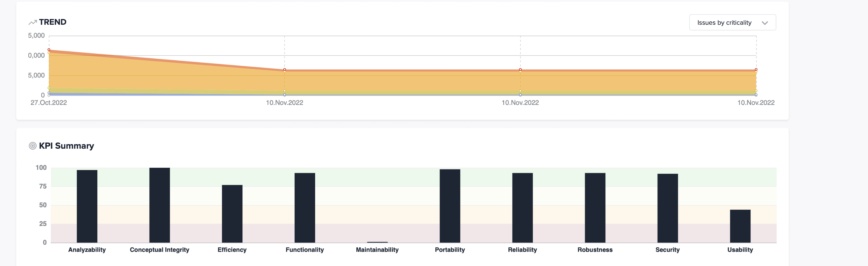Viewport: 868px width, 266px height.
Task: Click the first 10.Nov.2022 date label
Action: tap(284, 103)
